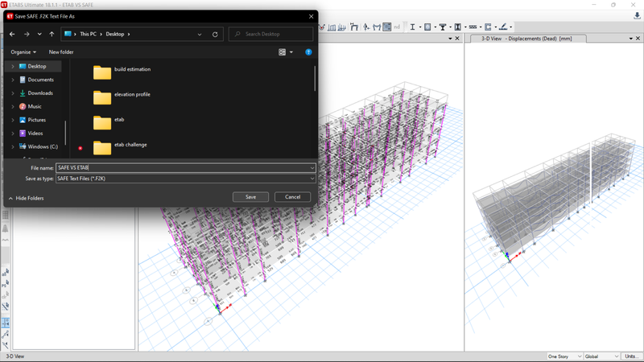Select Videos in navigation tree
The image size is (644, 362).
tap(35, 134)
